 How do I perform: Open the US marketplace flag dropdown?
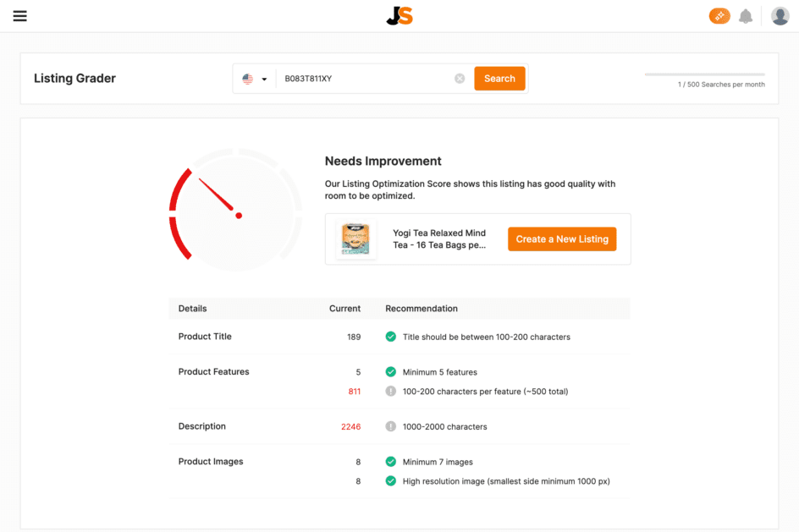[255, 79]
